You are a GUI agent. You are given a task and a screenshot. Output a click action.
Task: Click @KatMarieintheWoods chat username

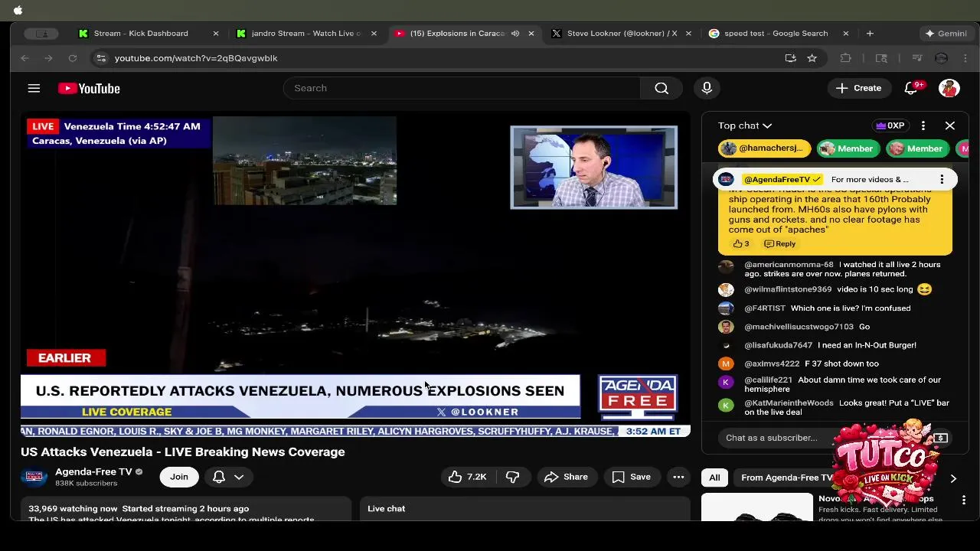(x=789, y=403)
